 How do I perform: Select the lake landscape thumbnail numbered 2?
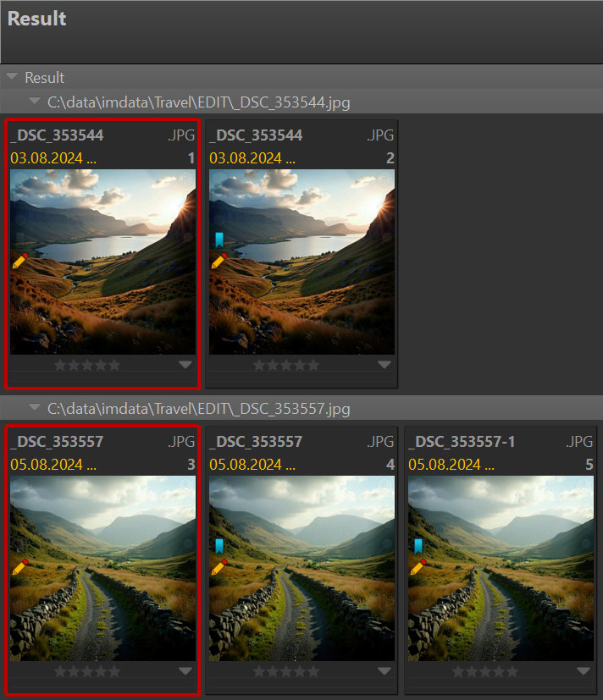tap(302, 262)
